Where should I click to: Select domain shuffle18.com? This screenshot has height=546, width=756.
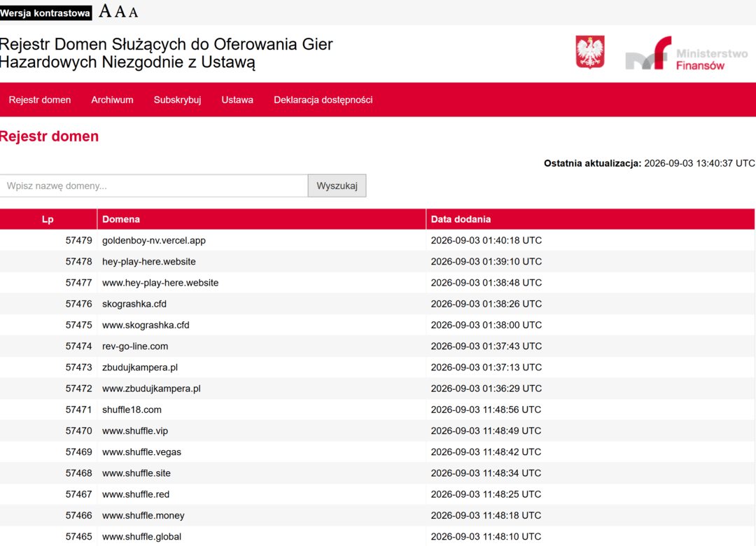(132, 410)
